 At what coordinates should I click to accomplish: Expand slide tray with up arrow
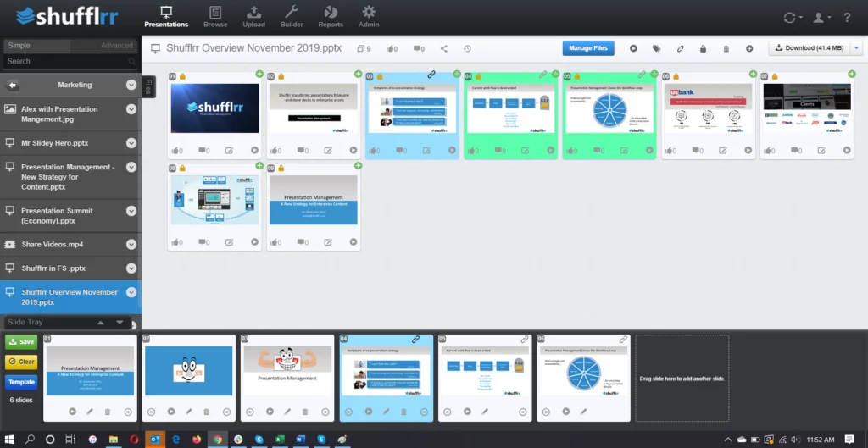(100, 322)
